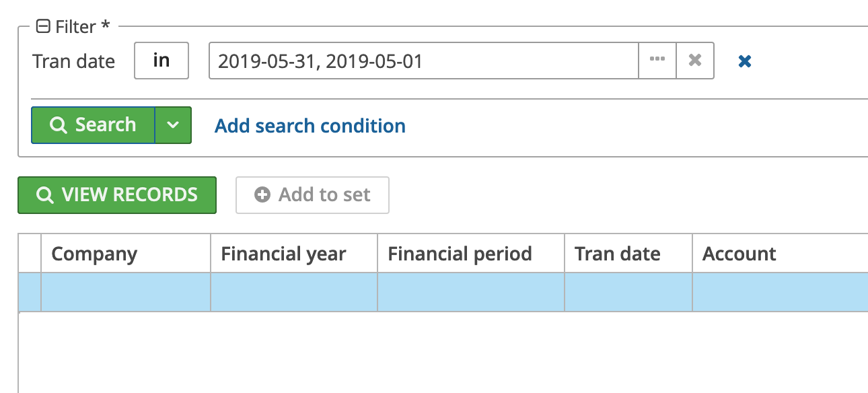
Task: Click the Add to set button
Action: pos(312,195)
